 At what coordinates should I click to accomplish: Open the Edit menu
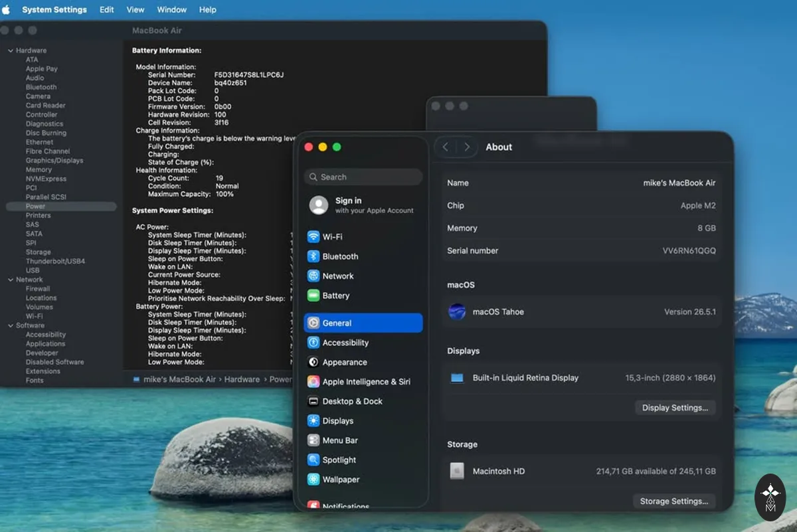[107, 9]
